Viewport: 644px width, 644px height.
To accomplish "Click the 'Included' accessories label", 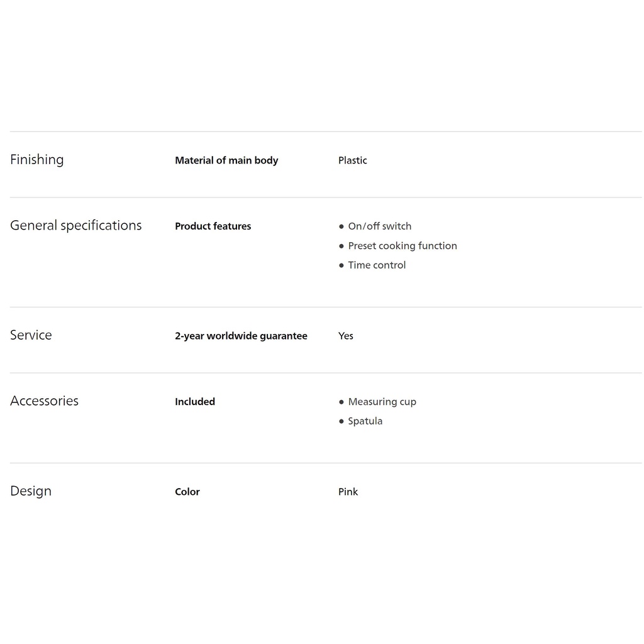I will click(x=195, y=402).
